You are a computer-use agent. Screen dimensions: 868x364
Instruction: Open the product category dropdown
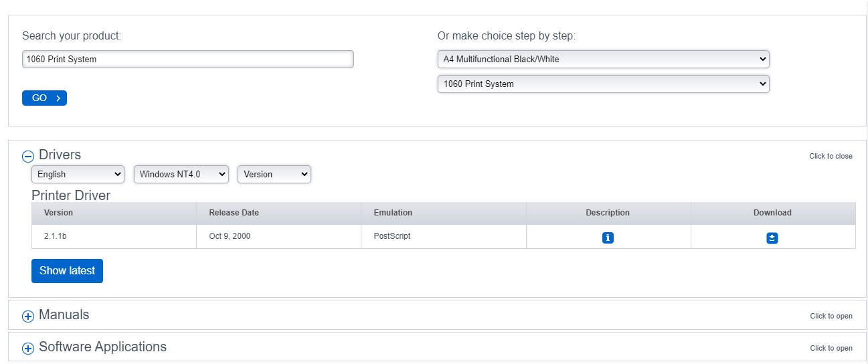[x=603, y=59]
